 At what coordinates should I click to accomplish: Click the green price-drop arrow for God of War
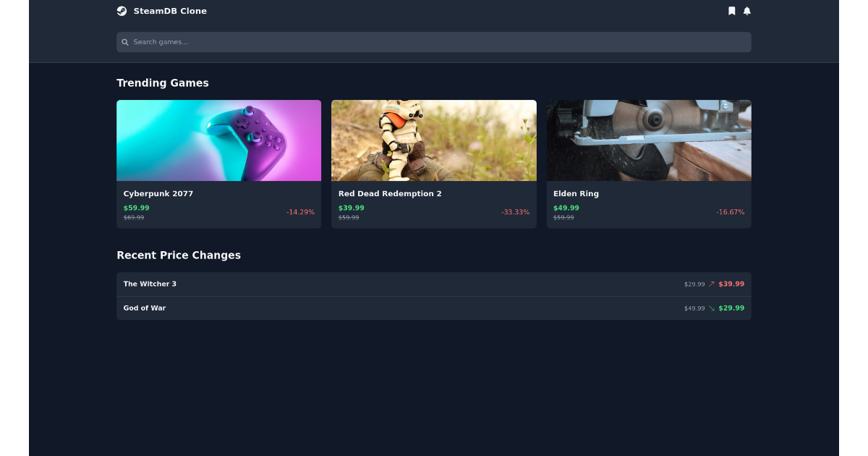click(712, 308)
